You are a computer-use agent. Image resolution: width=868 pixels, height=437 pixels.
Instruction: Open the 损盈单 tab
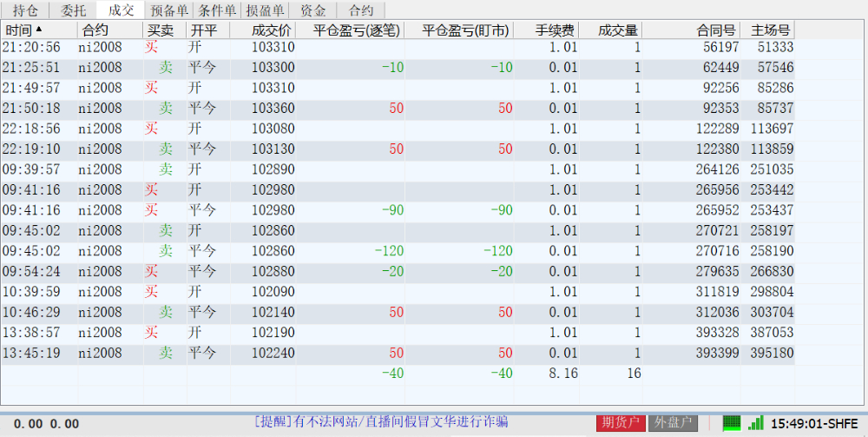click(265, 10)
